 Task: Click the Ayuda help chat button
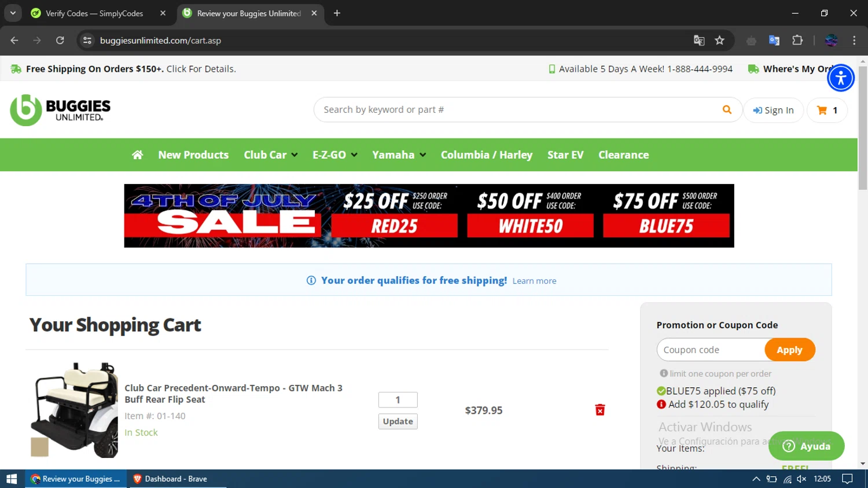click(x=806, y=446)
